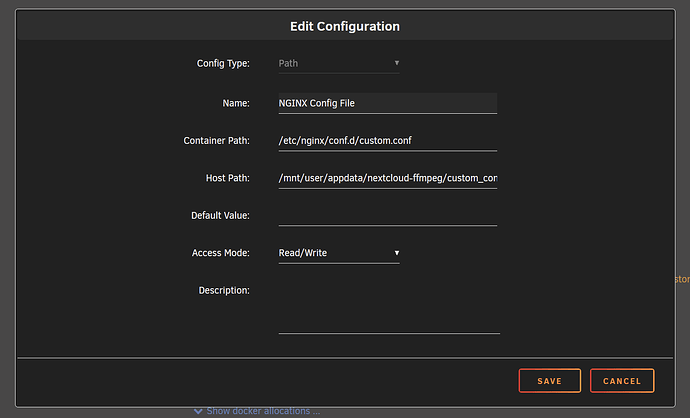Click the Config Type label
Viewport: 690px width, 418px height.
(x=222, y=63)
